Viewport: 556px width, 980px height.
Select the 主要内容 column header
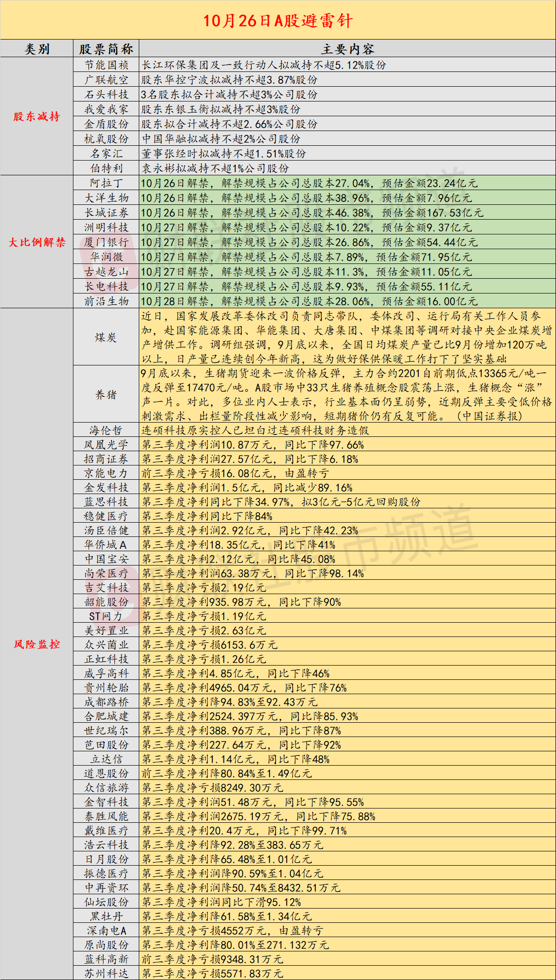[348, 49]
